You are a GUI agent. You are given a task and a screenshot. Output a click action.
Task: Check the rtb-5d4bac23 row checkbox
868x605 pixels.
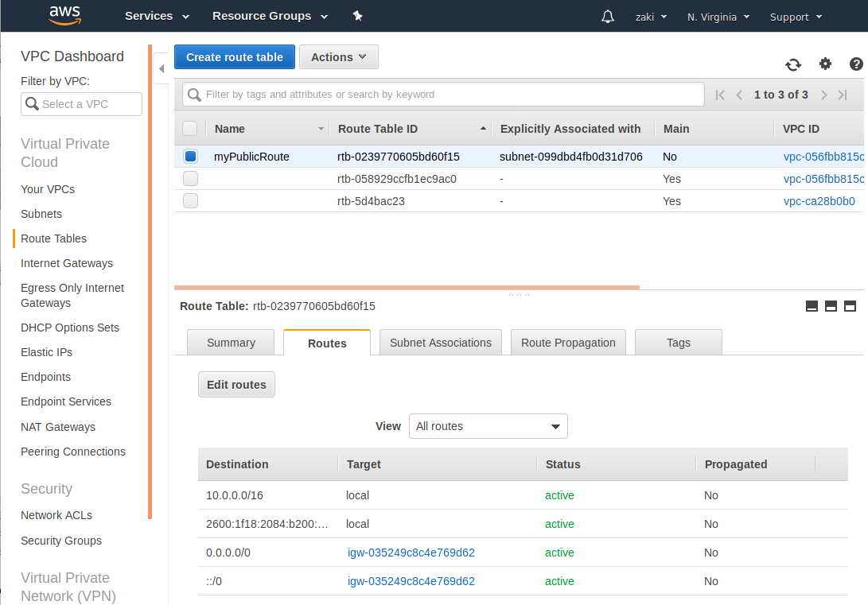[x=190, y=201]
